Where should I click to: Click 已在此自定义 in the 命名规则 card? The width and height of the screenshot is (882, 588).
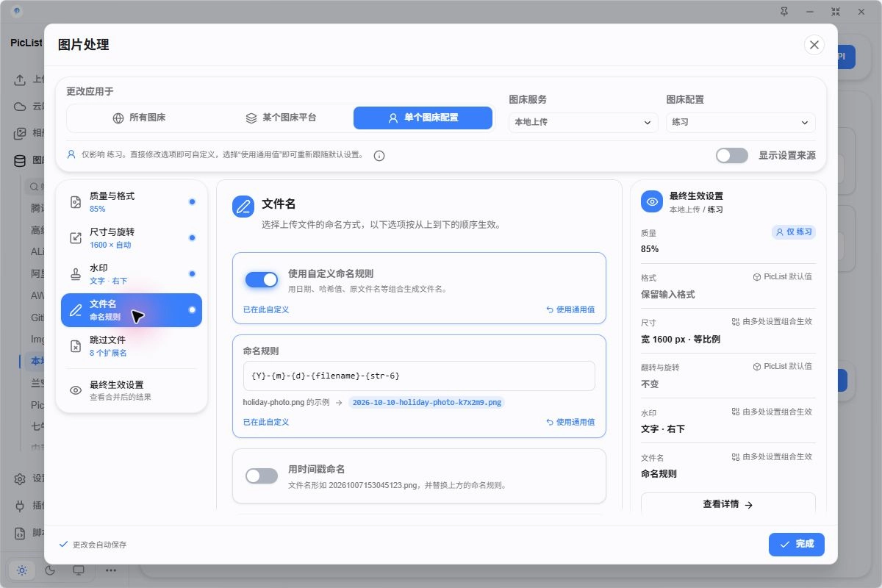point(266,422)
